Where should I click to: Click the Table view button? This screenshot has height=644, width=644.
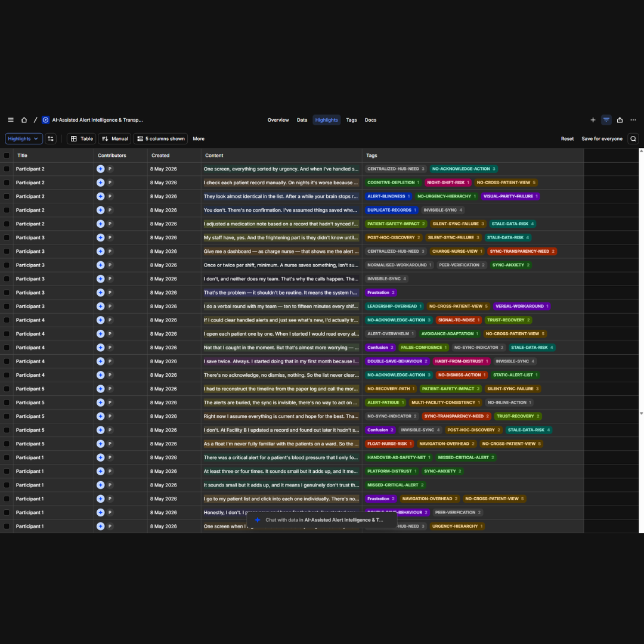[x=81, y=139]
